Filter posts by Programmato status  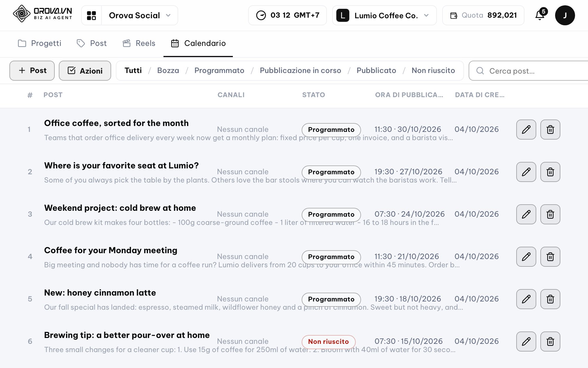pyautogui.click(x=219, y=70)
